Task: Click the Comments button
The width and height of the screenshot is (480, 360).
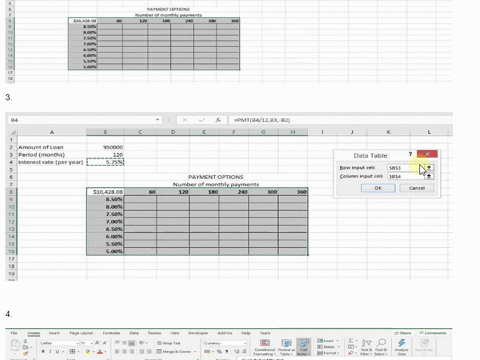Action: [x=433, y=333]
